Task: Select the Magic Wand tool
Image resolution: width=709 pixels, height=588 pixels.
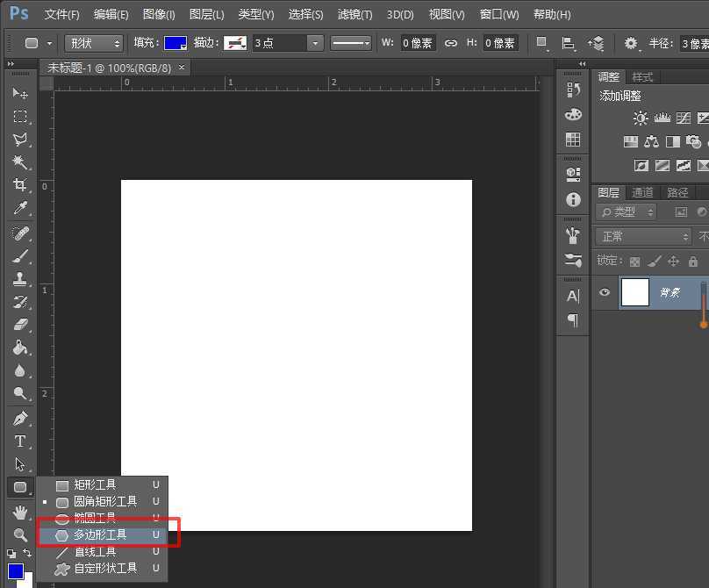Action: point(20,162)
